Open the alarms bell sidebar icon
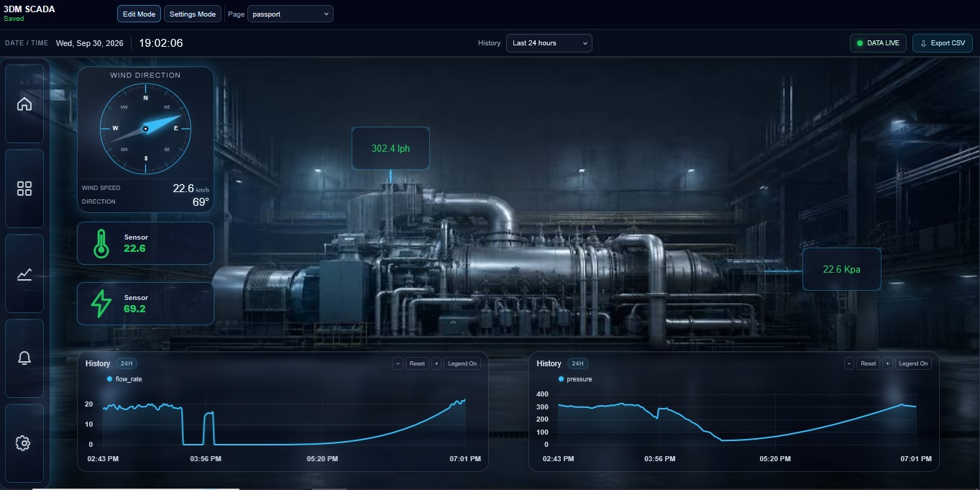The width and height of the screenshot is (980, 490). [24, 358]
